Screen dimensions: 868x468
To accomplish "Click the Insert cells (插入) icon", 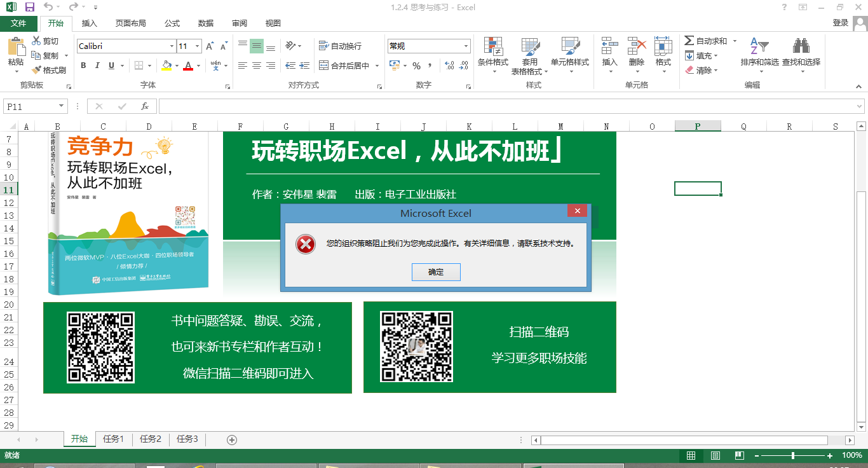I will (610, 46).
